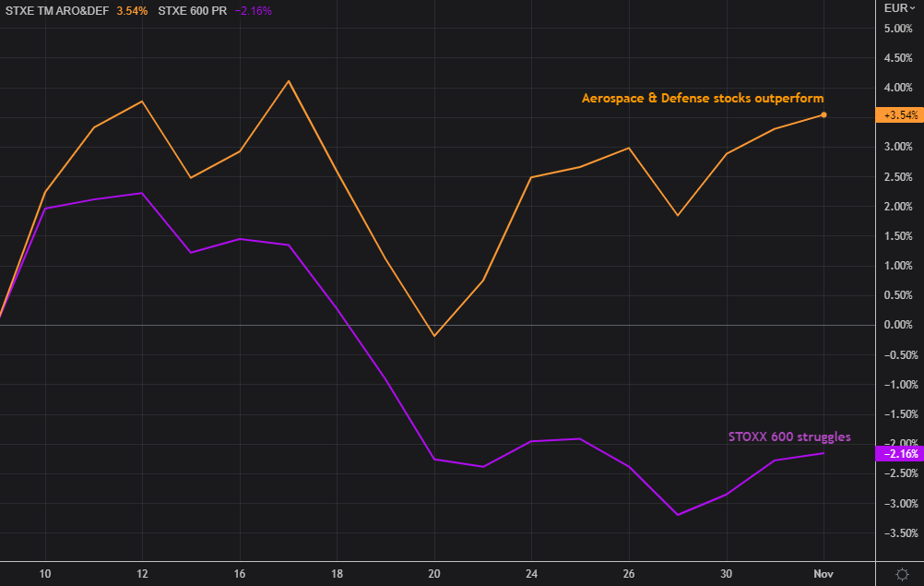Click the orange +3.54% price axis label
Screen dimensions: 924x586
pyautogui.click(x=899, y=115)
